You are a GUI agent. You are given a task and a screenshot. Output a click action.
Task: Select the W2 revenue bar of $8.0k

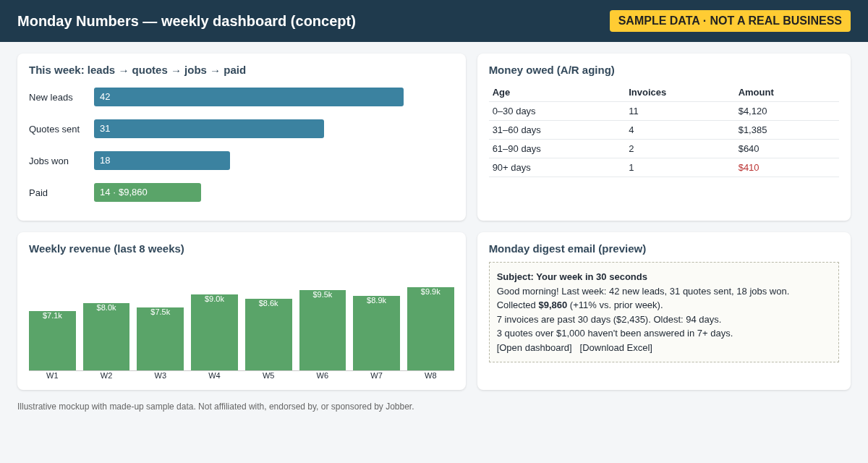[x=106, y=337]
